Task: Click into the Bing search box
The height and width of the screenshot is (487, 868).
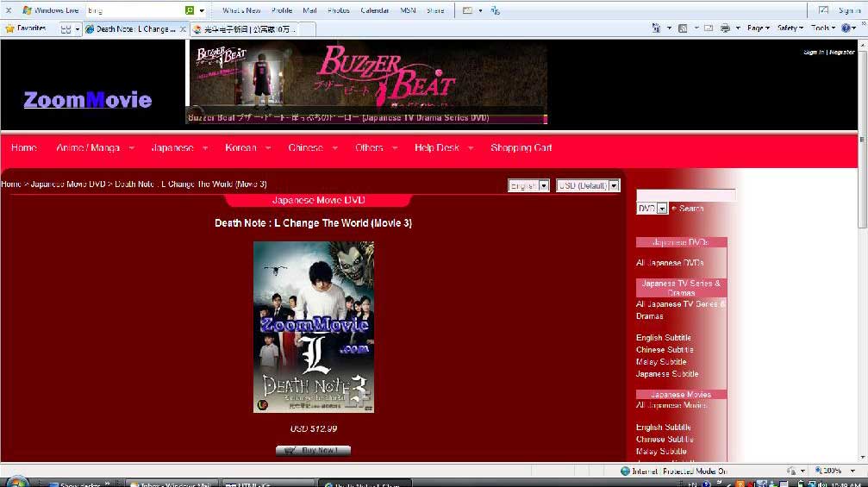Action: pos(135,10)
